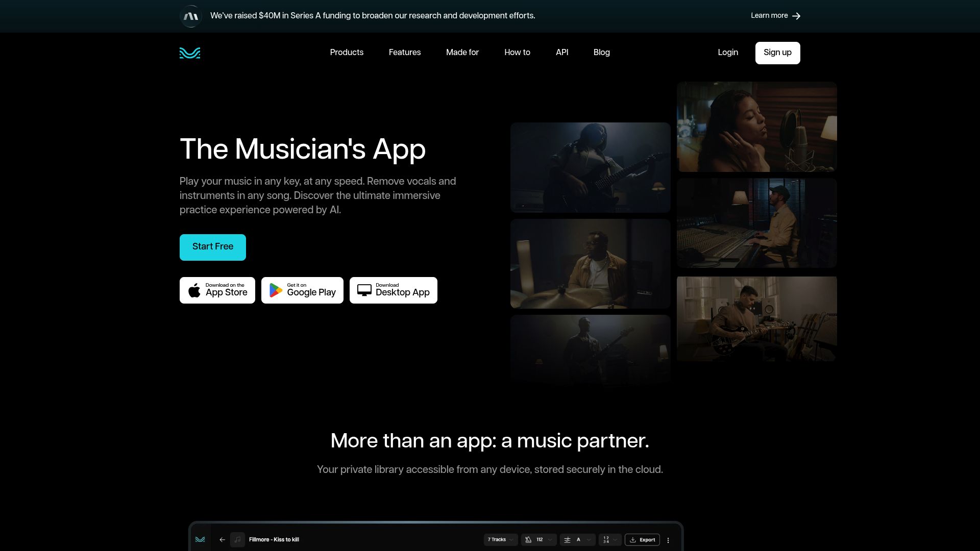Click the music note icon beside the song title
The height and width of the screenshot is (551, 980).
[x=237, y=539]
